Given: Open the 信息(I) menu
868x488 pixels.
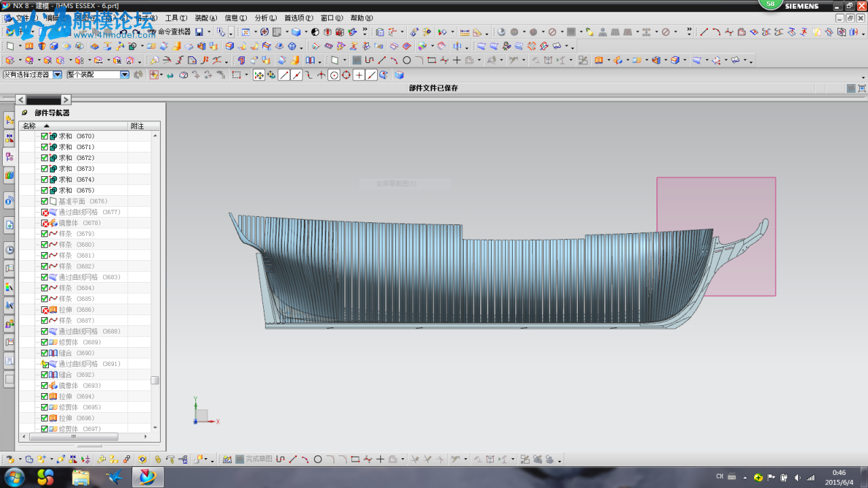Looking at the screenshot, I should pos(235,18).
